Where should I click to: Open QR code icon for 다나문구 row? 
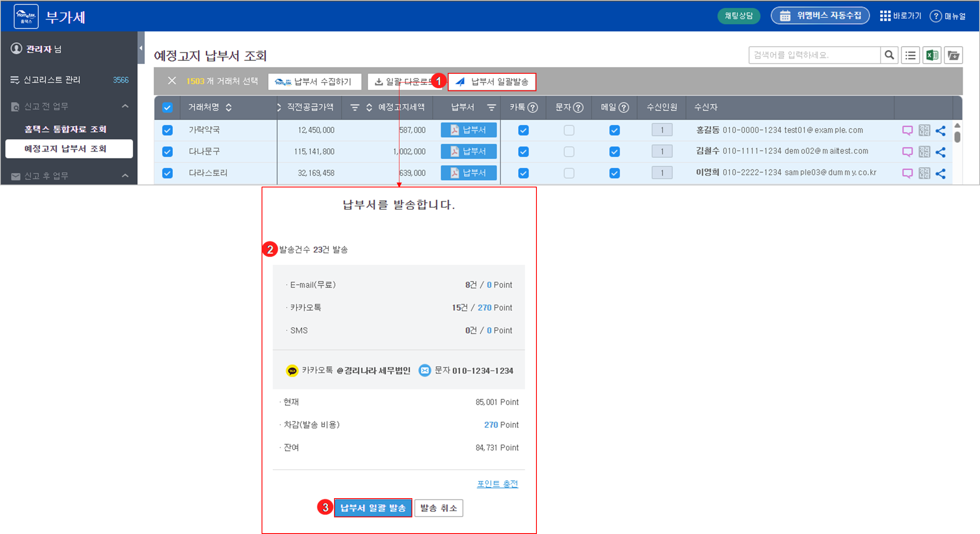(924, 152)
